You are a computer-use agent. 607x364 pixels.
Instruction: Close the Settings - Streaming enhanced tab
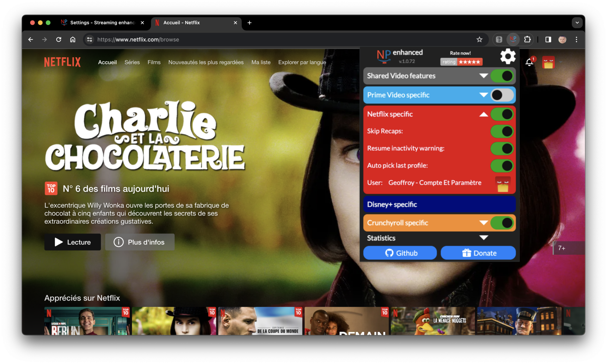(x=142, y=22)
